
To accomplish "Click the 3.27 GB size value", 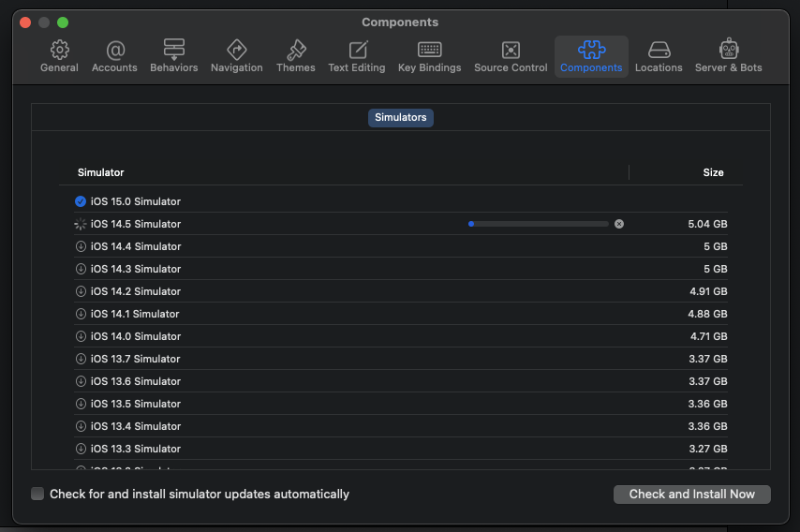I will click(x=707, y=449).
